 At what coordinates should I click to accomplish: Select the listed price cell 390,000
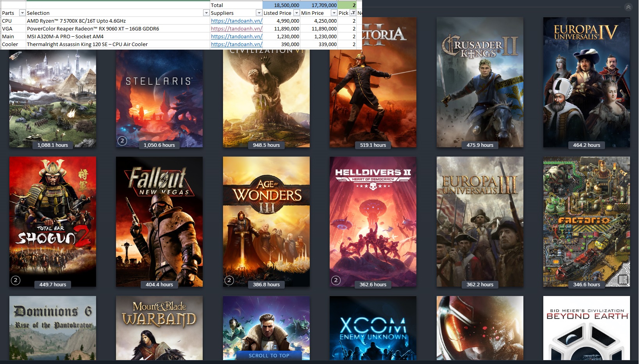click(x=281, y=44)
